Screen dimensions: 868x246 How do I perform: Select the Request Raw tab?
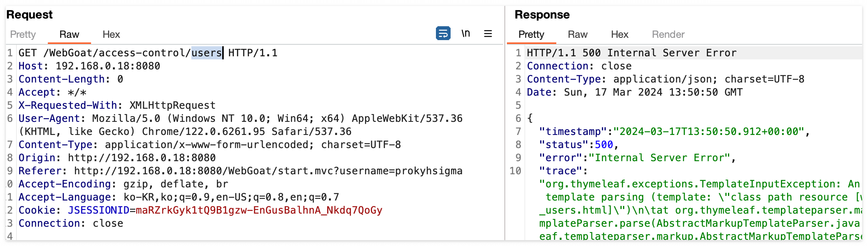click(x=69, y=35)
